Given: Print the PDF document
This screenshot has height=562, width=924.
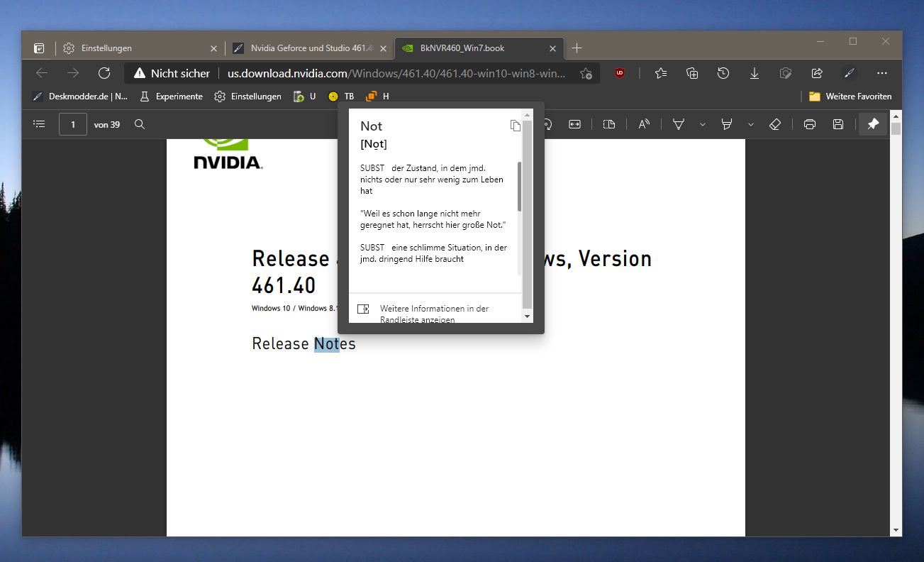Looking at the screenshot, I should (810, 124).
